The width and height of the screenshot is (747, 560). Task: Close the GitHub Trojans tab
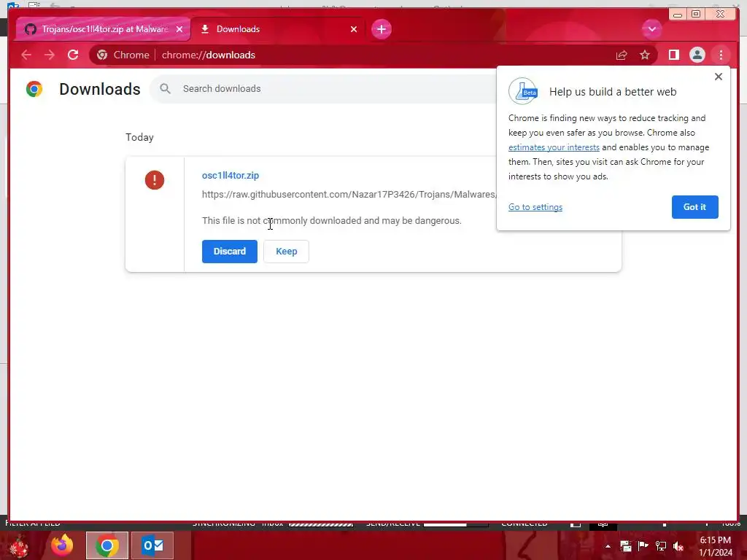(x=179, y=29)
